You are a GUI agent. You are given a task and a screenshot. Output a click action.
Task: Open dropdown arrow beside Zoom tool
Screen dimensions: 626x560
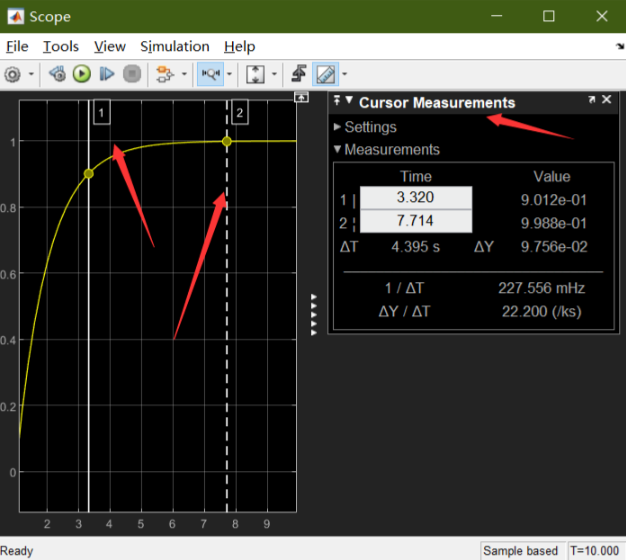230,74
